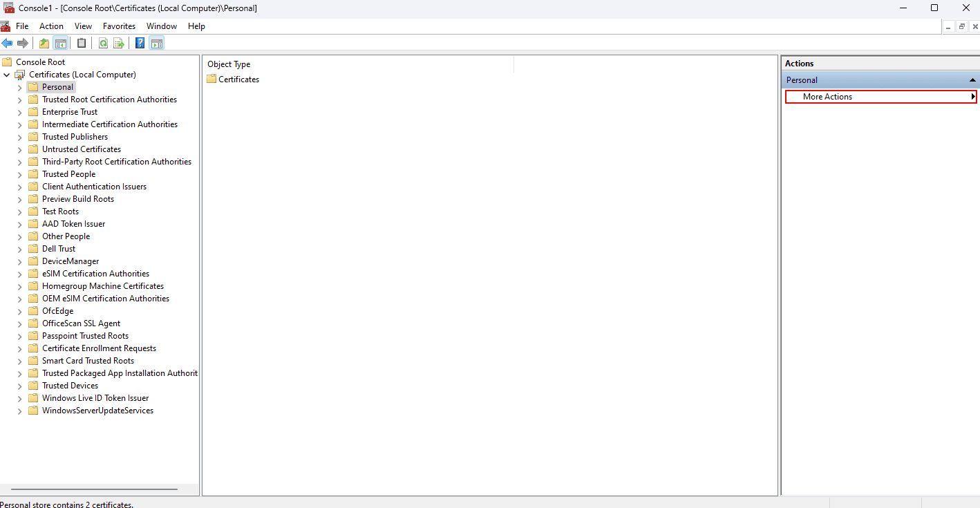The width and height of the screenshot is (980, 508).
Task: Select the WindowsServerUpdateServices store
Action: [x=97, y=411]
